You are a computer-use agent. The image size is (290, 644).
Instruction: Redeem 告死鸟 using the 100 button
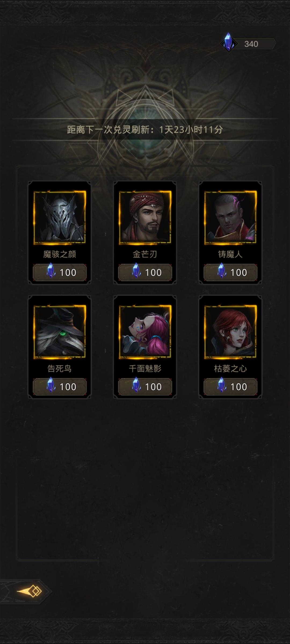point(60,387)
